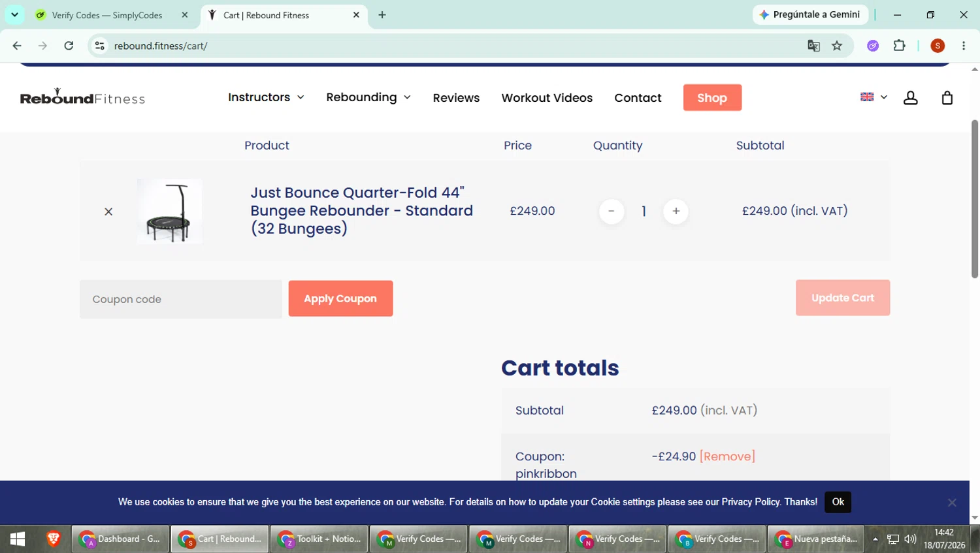Open the Extensions puzzle icon
Image resolution: width=980 pixels, height=553 pixels.
coord(899,46)
